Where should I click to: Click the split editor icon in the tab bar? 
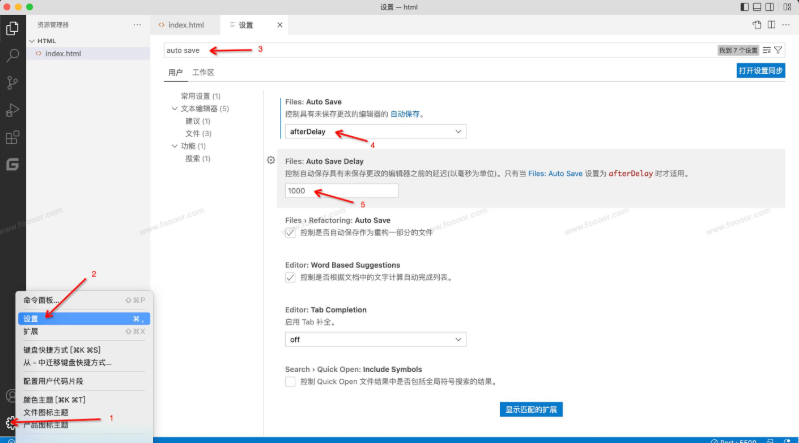(x=771, y=24)
